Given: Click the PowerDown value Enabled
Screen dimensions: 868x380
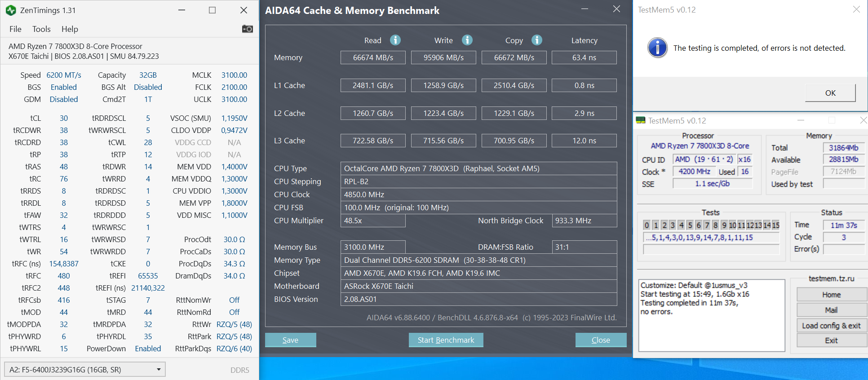Looking at the screenshot, I should tap(148, 349).
